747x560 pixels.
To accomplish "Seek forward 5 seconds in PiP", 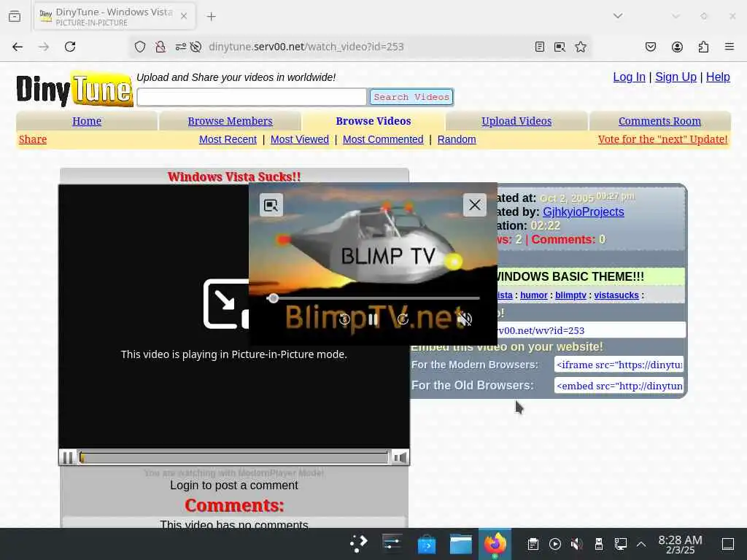I will [x=403, y=319].
